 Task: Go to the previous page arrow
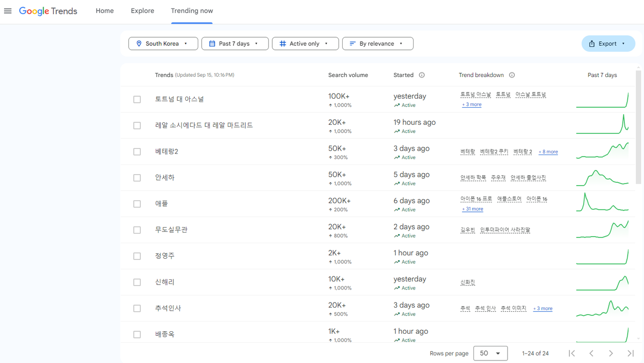coord(591,353)
